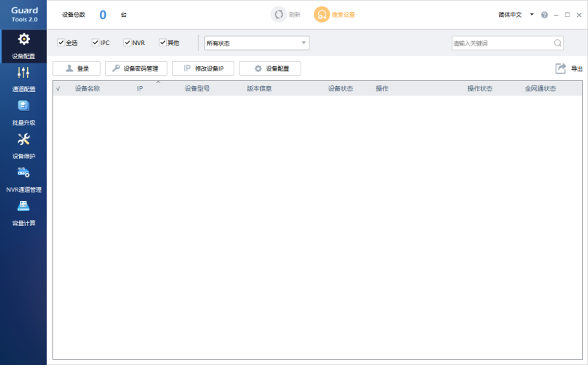Click the 刷新 refresh icon
Screen dimensions: 588x365
tap(279, 15)
